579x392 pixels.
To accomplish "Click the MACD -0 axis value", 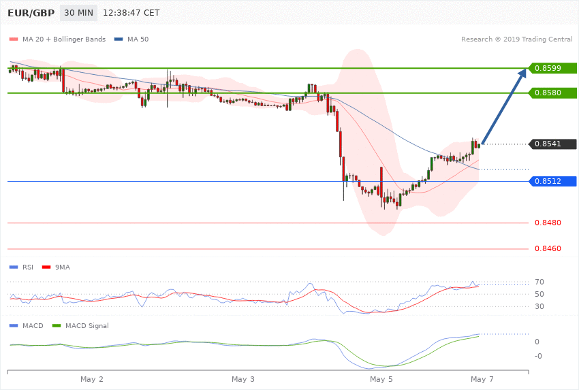I will point(538,356).
